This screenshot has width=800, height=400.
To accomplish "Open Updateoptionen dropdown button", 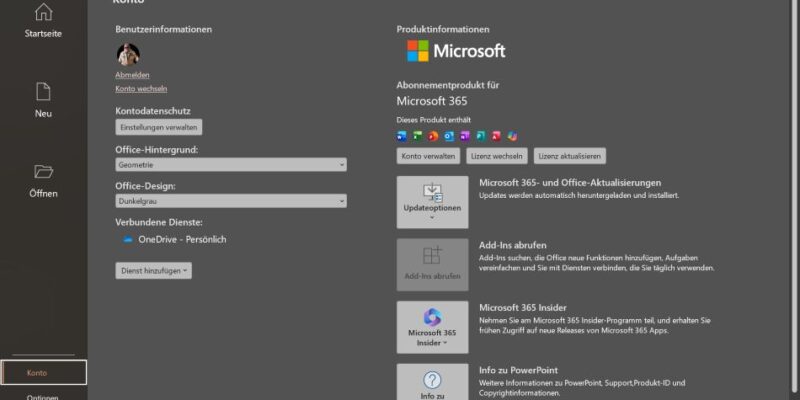I will pyautogui.click(x=432, y=203).
